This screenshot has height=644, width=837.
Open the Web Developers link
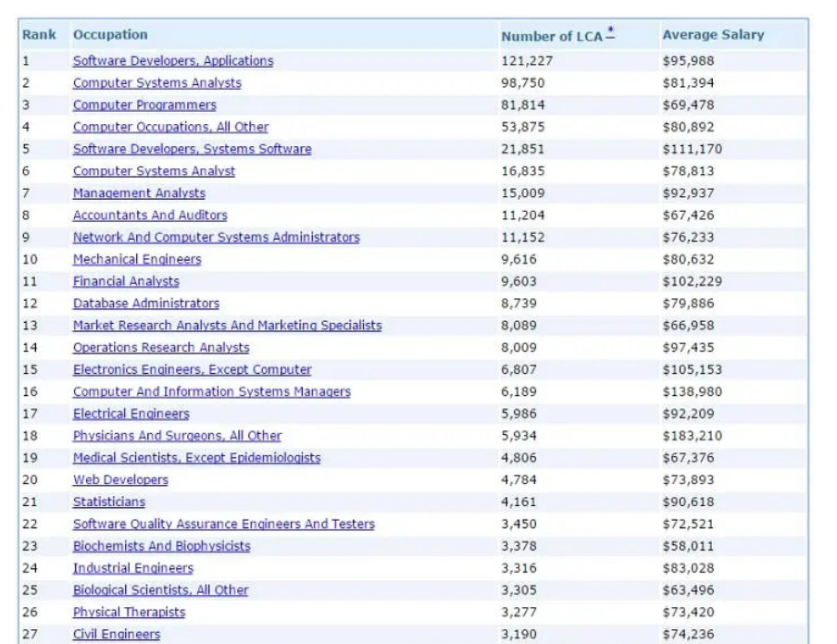coord(120,480)
